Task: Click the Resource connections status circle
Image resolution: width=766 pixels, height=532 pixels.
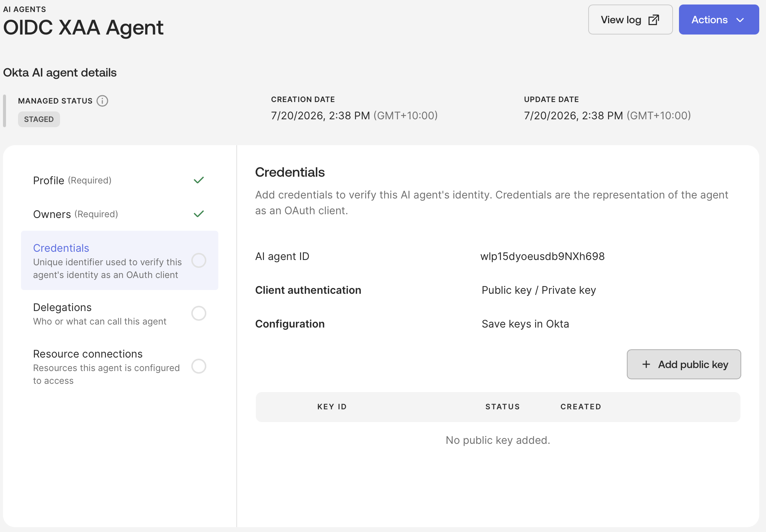Action: click(x=199, y=366)
